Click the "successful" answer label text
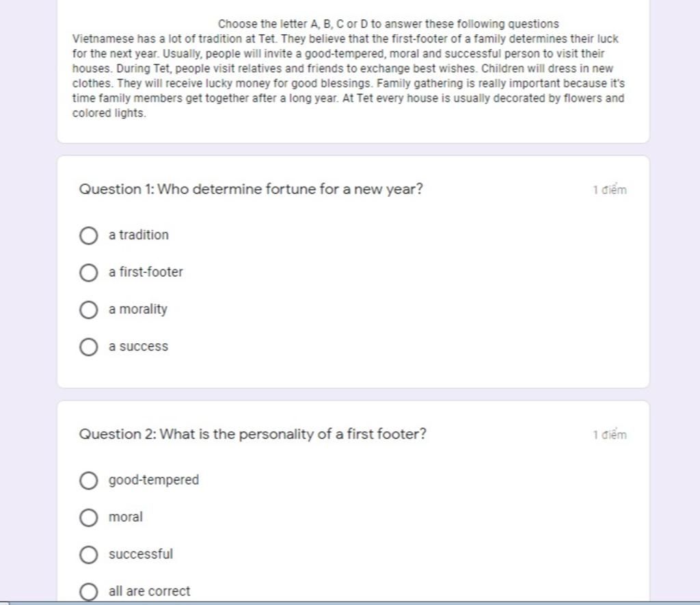Viewport: 700px width, 605px height. 141,554
